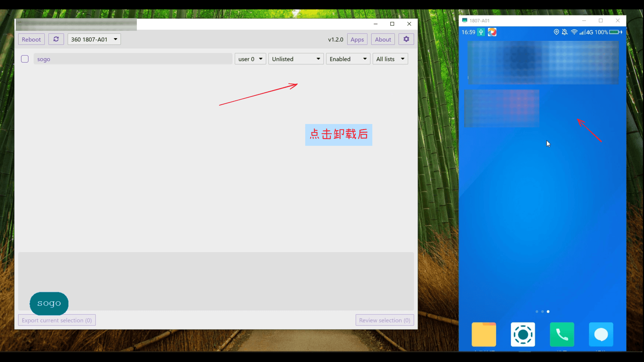The width and height of the screenshot is (644, 362).
Task: Minimize the main app window
Action: tap(376, 24)
